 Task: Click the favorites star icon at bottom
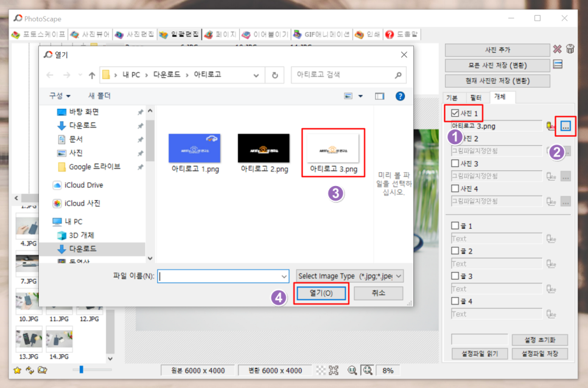coord(17,370)
